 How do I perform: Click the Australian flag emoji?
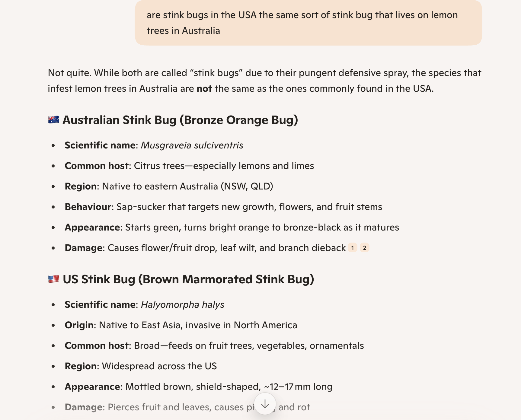click(x=54, y=120)
